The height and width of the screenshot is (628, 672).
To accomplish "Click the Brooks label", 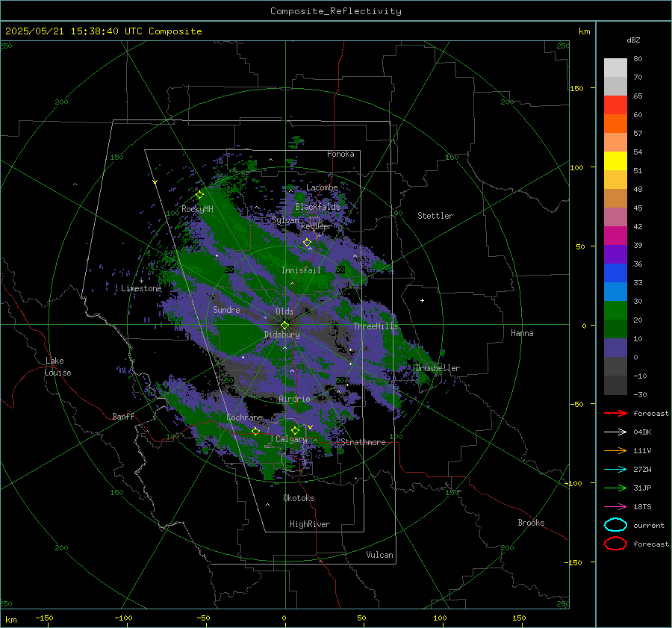I will coord(531,523).
